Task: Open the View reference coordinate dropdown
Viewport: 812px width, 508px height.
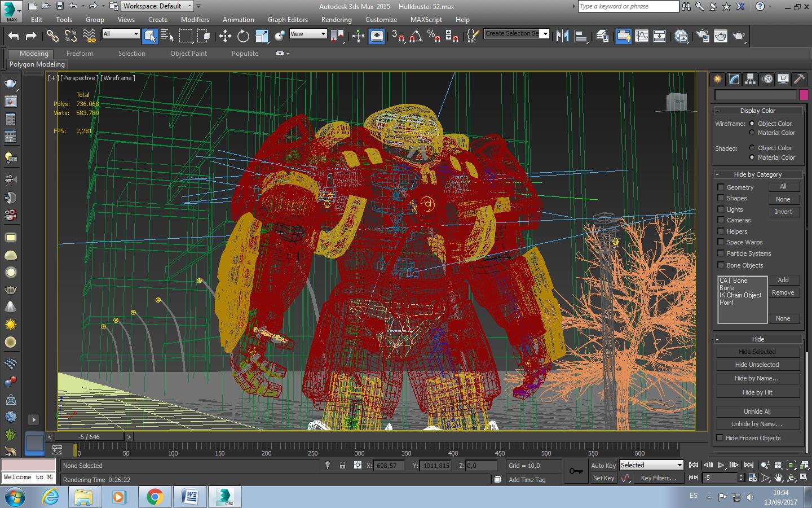Action: 308,34
